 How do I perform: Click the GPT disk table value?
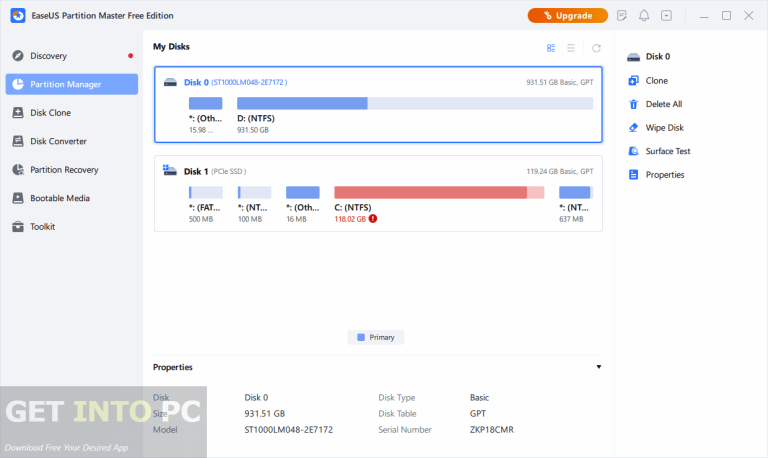(x=478, y=413)
